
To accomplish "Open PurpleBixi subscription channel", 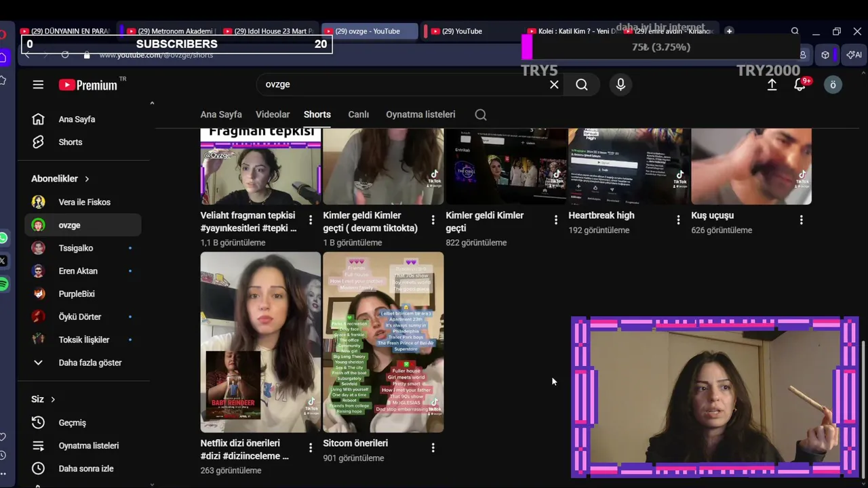I will 83,294.
